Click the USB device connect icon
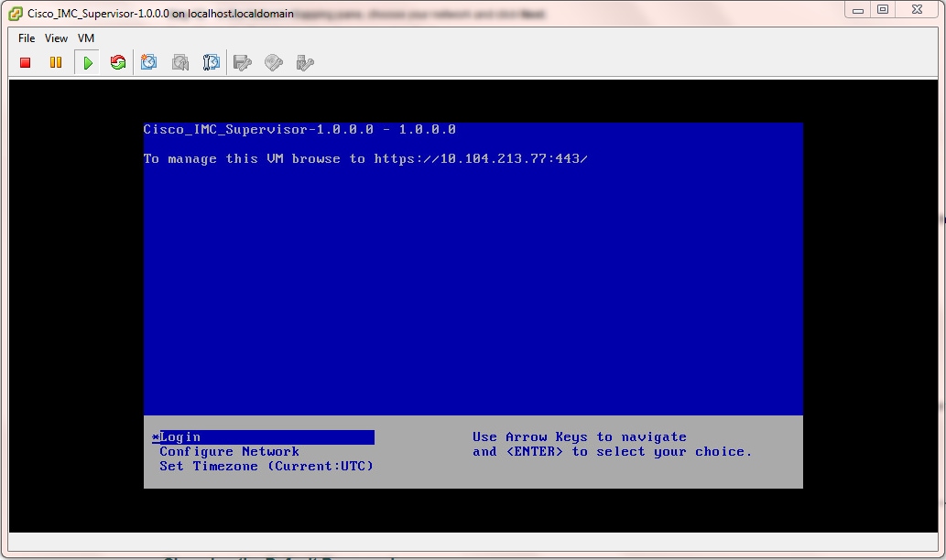The height and width of the screenshot is (560, 946). tap(305, 63)
